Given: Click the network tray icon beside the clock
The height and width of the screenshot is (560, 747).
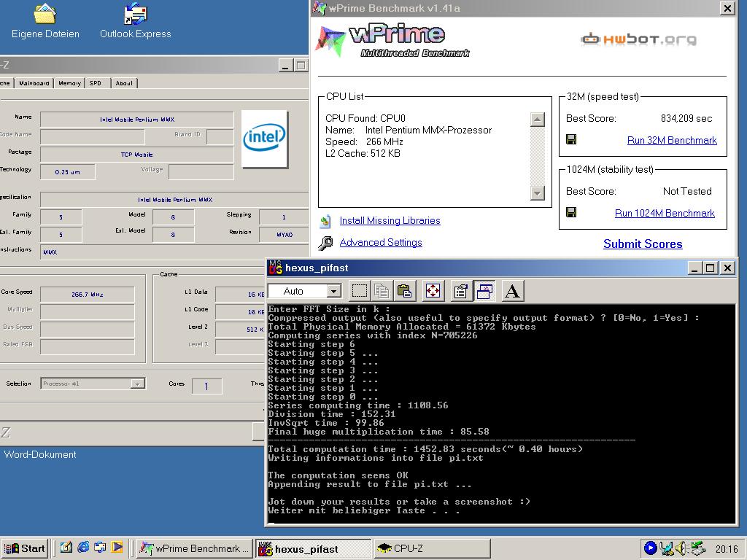Looking at the screenshot, I should (698, 548).
